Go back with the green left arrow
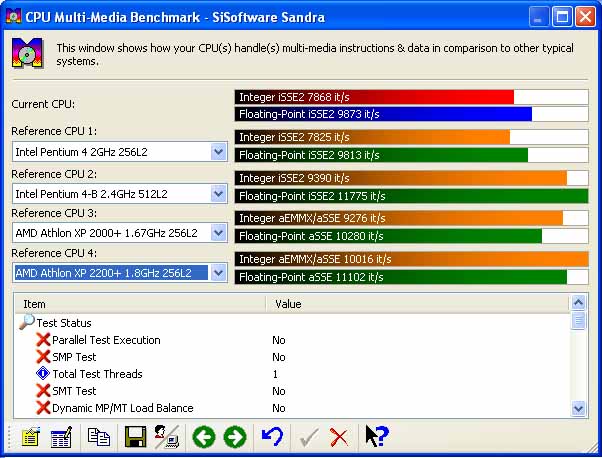 point(203,437)
